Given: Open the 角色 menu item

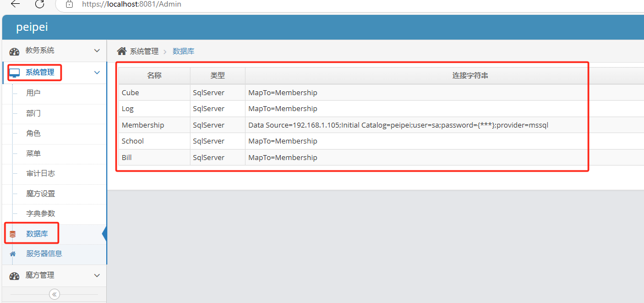Looking at the screenshot, I should (x=33, y=134).
